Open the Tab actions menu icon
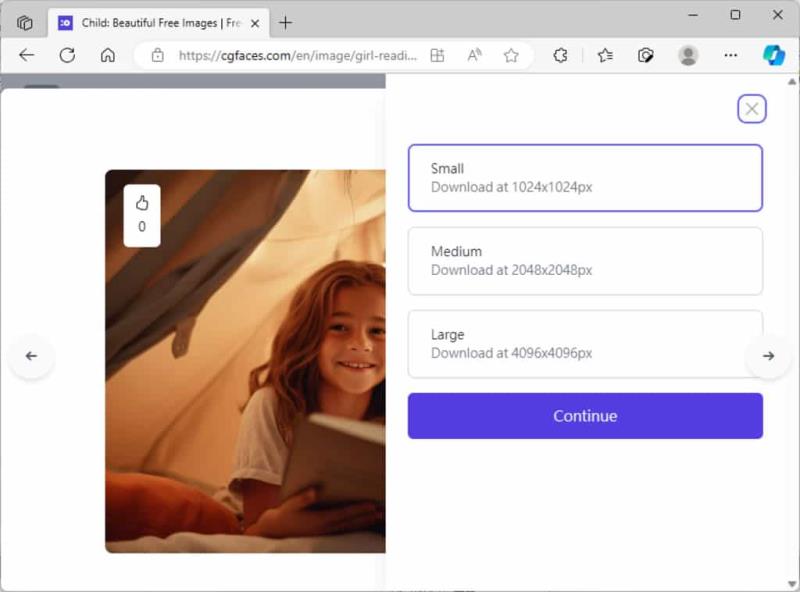800x592 pixels. pos(24,23)
